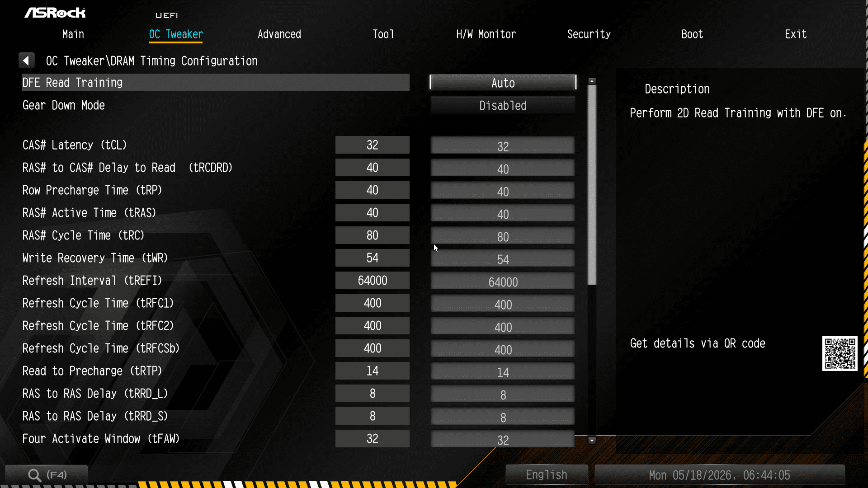
Task: Edit the tWR input field
Action: coord(503,258)
